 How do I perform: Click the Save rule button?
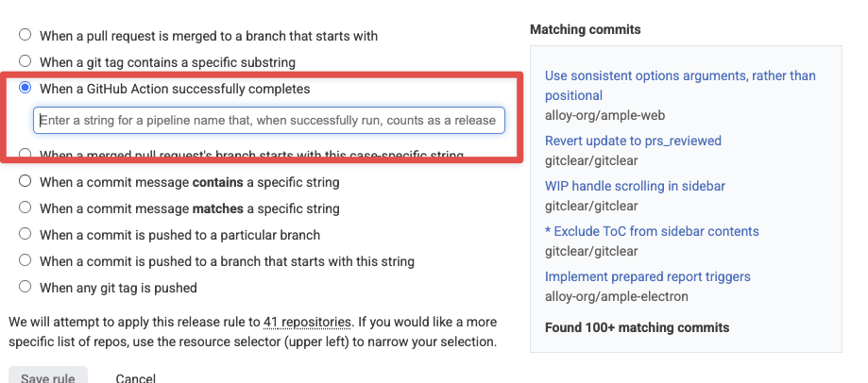pos(48,376)
